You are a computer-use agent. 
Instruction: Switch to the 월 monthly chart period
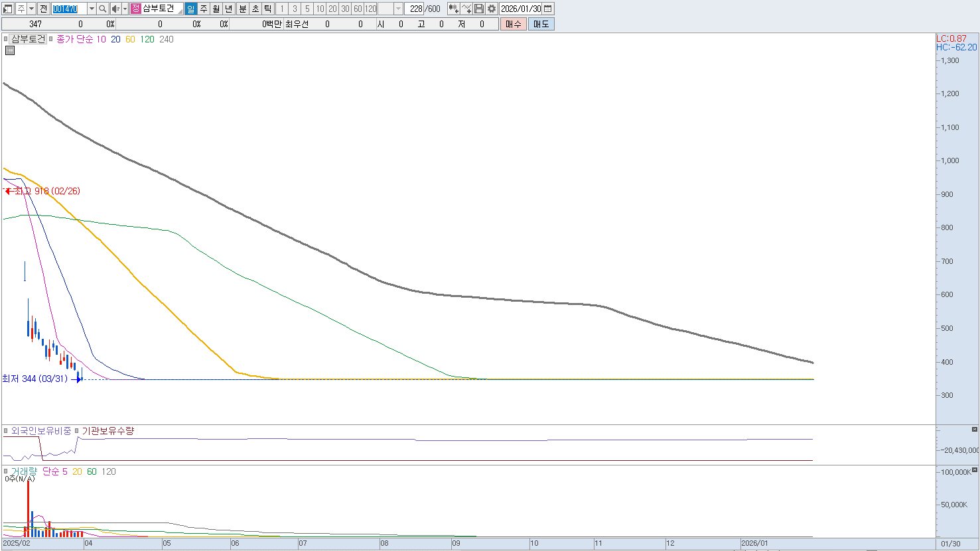[216, 9]
